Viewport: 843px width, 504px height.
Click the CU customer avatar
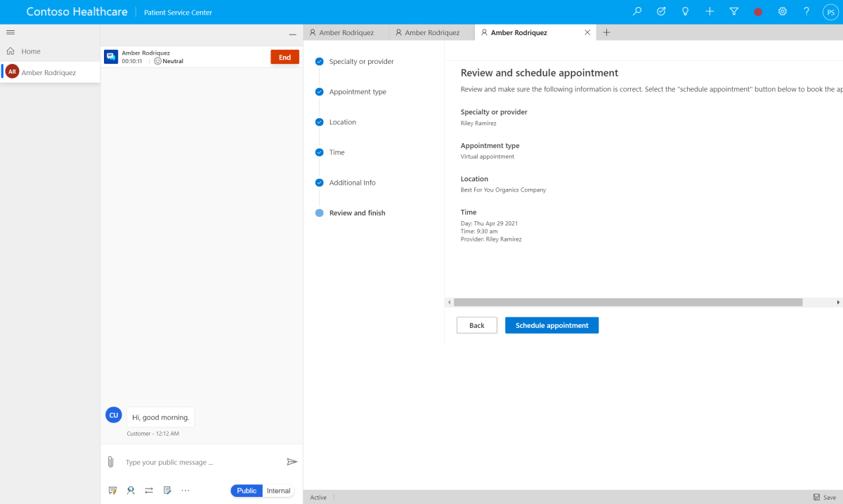click(112, 415)
